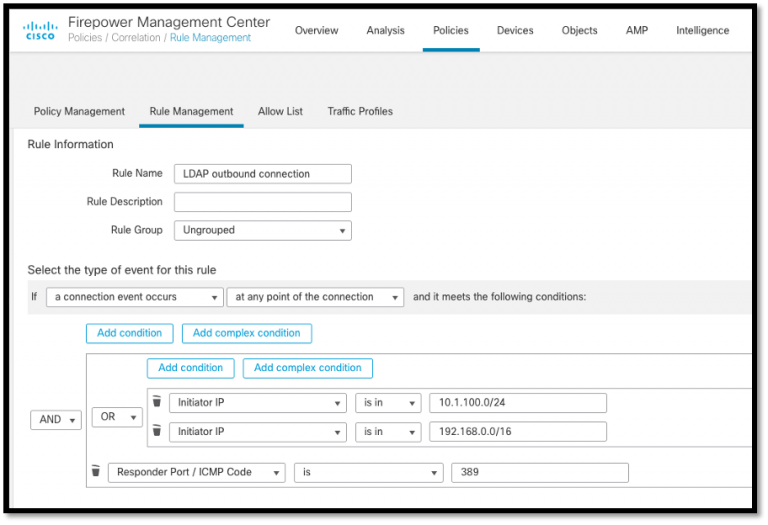This screenshot has width=768, height=525.
Task: Follow the Rule Management breadcrumb link
Action: point(211,38)
